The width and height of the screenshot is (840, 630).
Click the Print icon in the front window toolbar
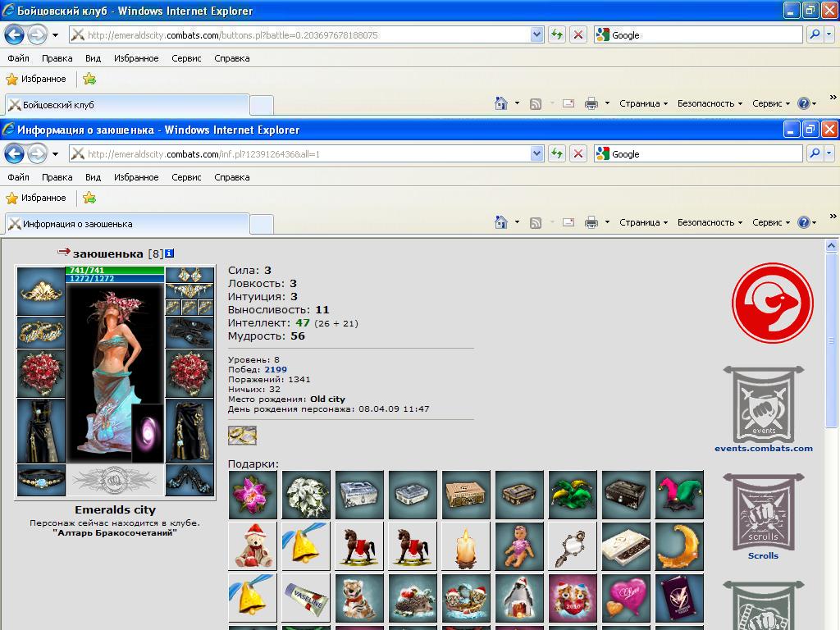pyautogui.click(x=591, y=222)
